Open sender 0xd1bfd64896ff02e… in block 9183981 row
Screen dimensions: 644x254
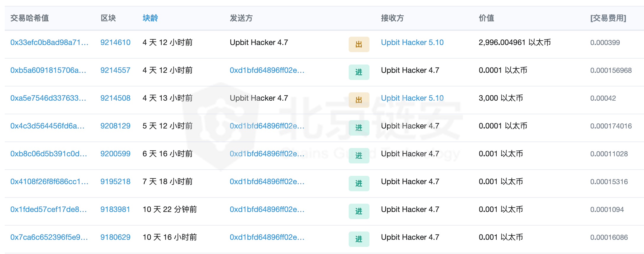267,209
